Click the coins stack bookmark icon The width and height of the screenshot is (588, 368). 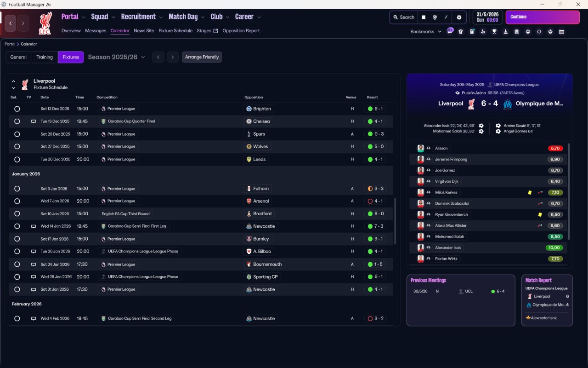click(x=516, y=32)
